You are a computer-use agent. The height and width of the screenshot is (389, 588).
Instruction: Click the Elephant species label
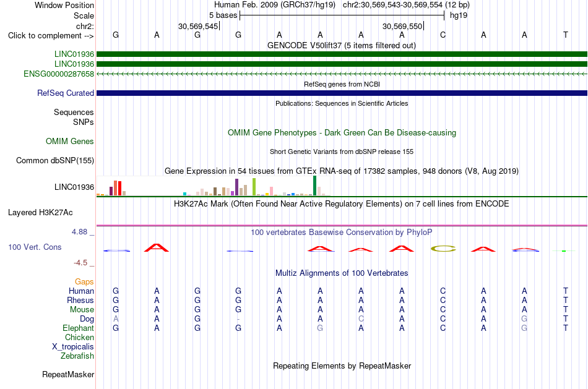tap(78, 328)
